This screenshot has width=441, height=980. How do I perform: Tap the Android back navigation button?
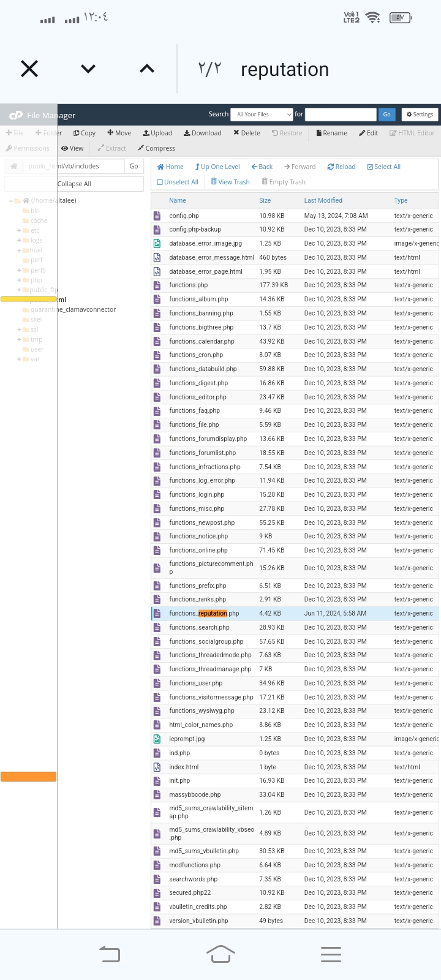click(x=110, y=954)
